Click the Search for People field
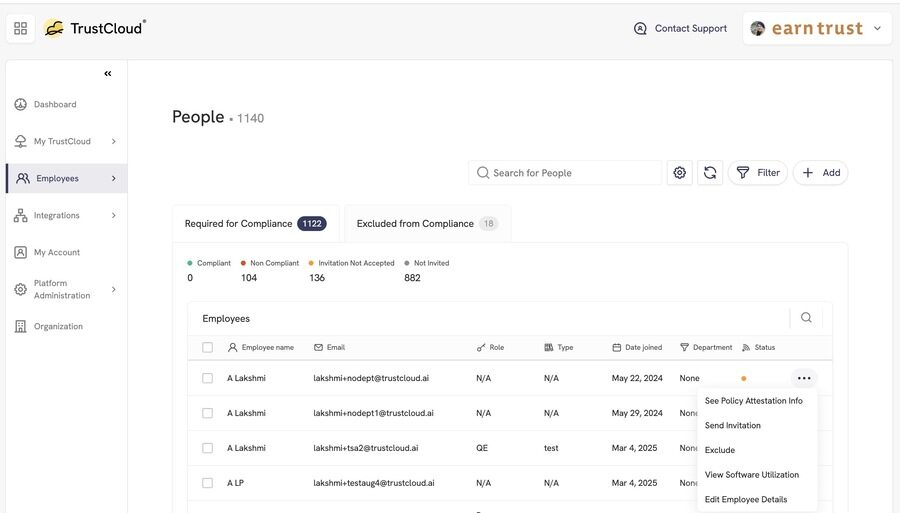 pyautogui.click(x=565, y=173)
